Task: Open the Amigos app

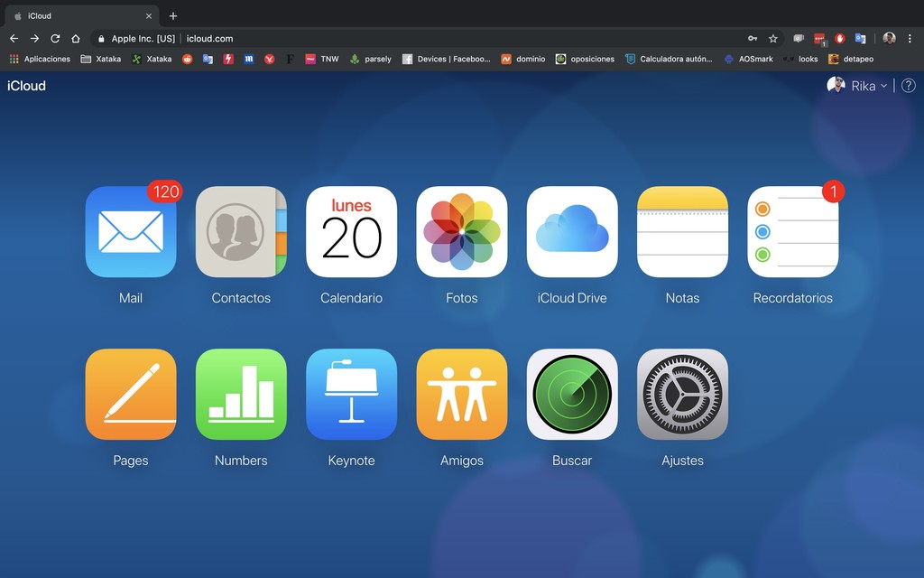Action: (461, 395)
